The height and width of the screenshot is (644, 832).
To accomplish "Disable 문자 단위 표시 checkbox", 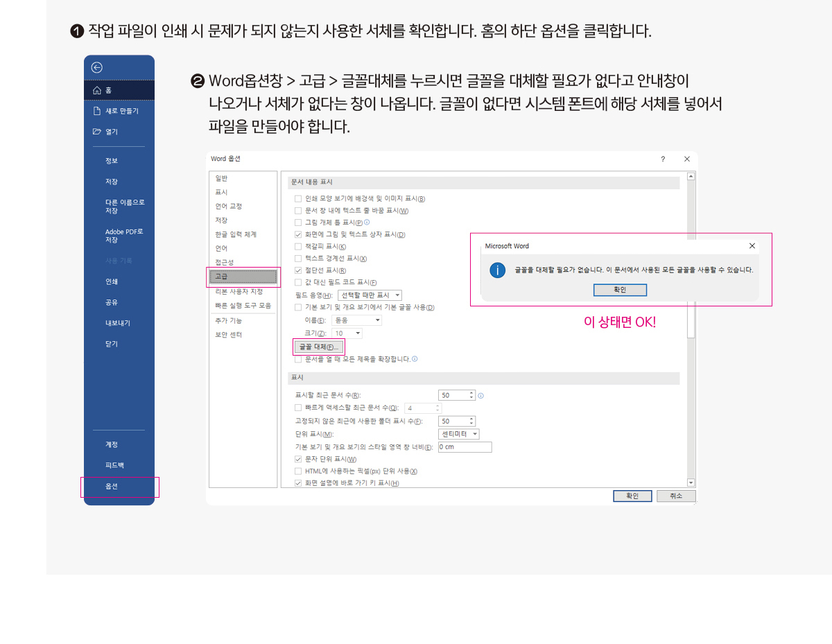I will tap(298, 459).
